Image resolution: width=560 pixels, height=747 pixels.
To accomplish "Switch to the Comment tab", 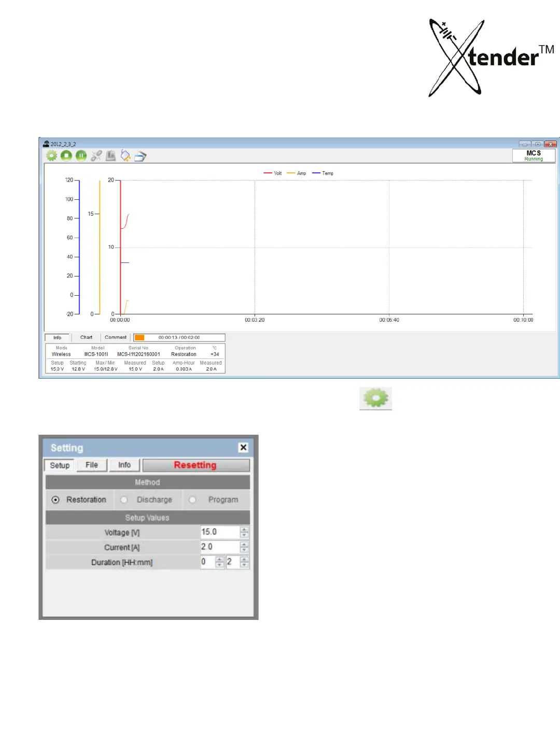I will (x=116, y=338).
